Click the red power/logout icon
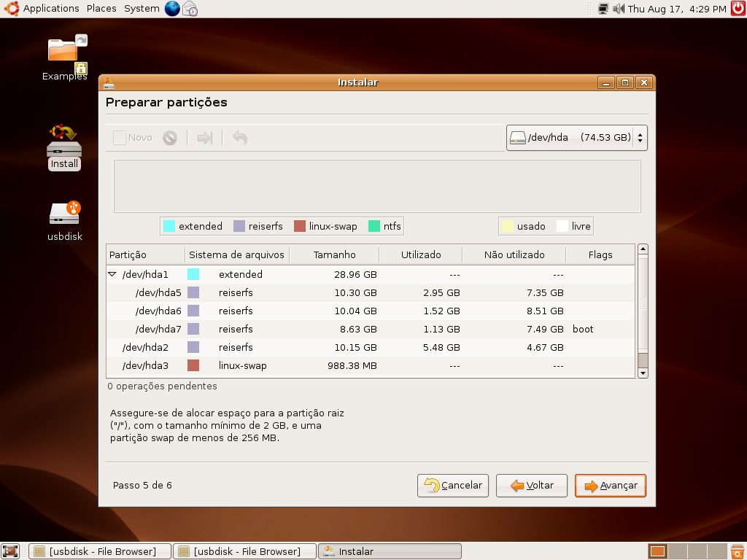 (x=738, y=9)
